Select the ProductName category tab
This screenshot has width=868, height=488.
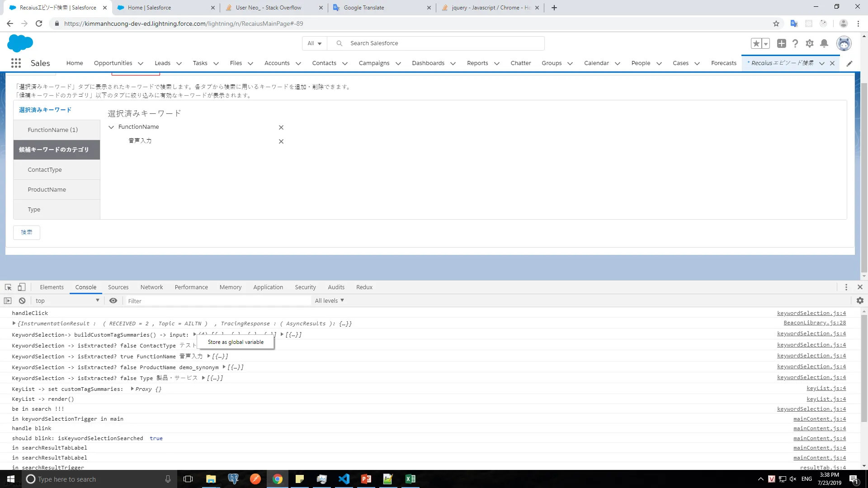(47, 189)
